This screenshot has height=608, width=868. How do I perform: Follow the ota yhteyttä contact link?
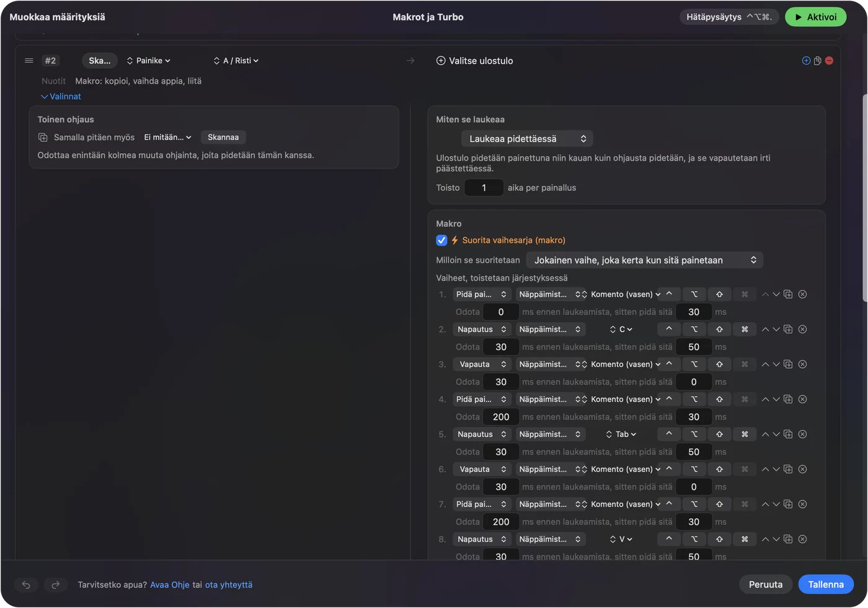(229, 584)
